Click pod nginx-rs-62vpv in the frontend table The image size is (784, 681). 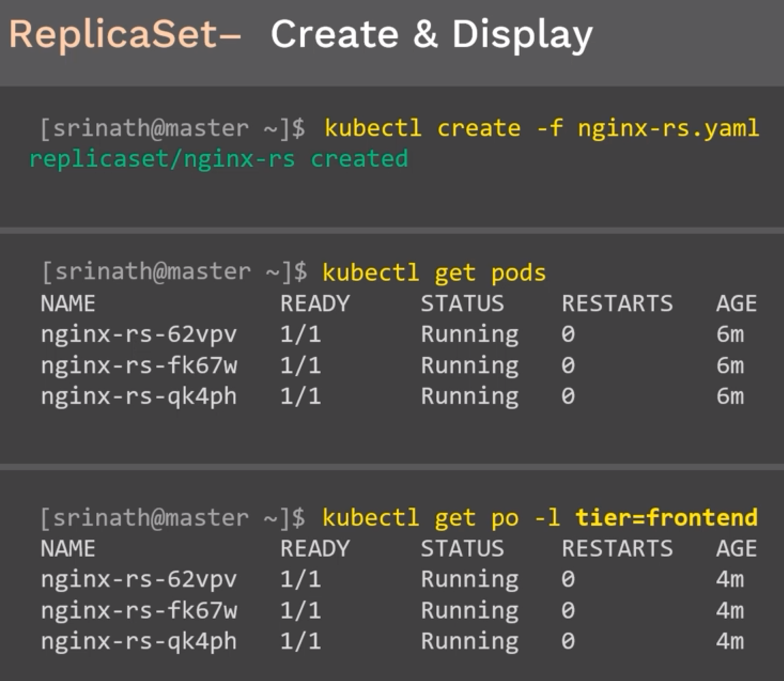139,580
